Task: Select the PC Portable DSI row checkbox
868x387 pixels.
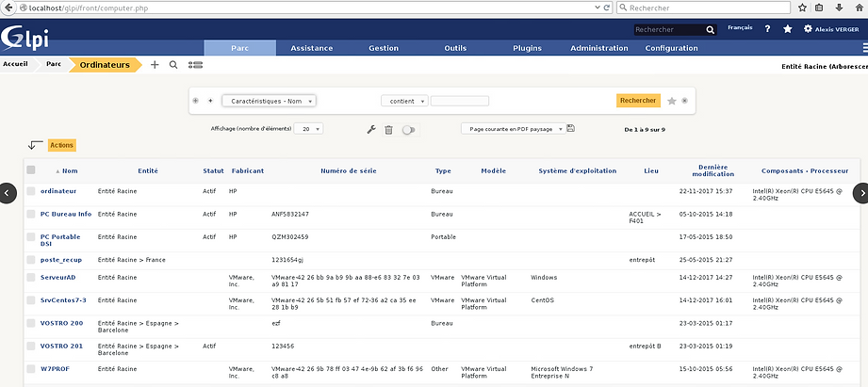Action: tap(31, 236)
